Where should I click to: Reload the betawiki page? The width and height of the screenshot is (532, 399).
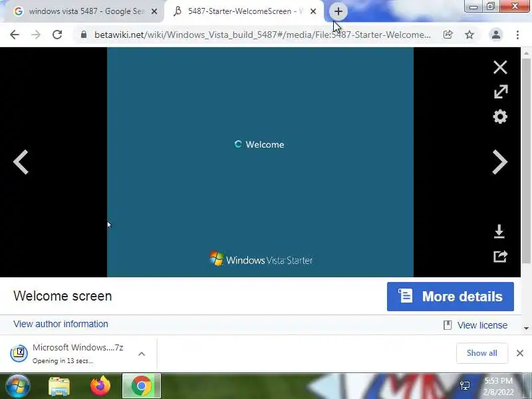[x=57, y=35]
